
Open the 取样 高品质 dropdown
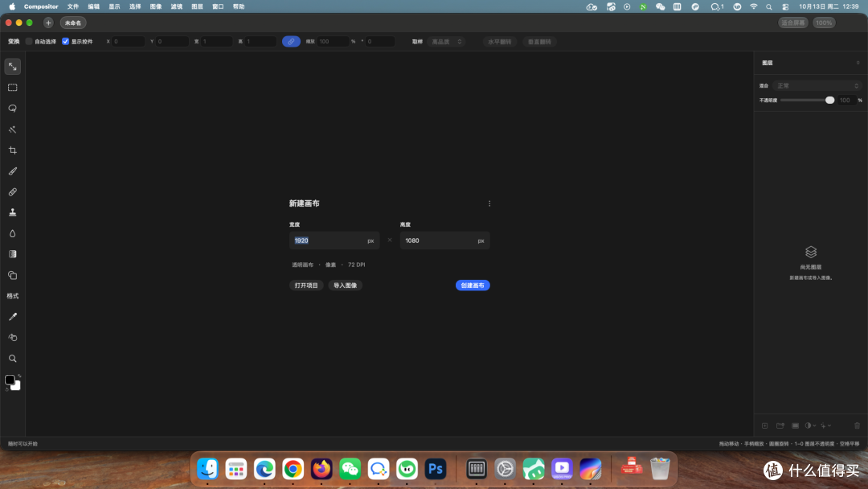coord(446,42)
